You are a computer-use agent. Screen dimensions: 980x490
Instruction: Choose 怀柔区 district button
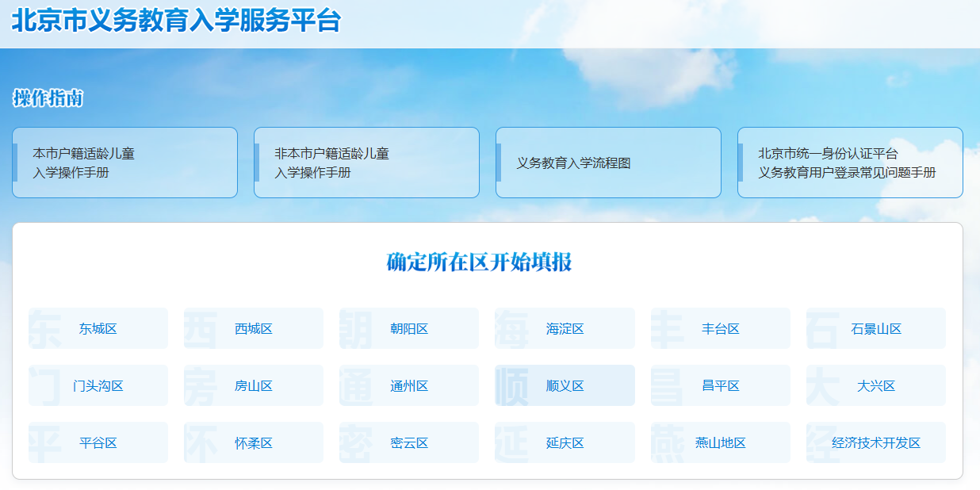(254, 442)
